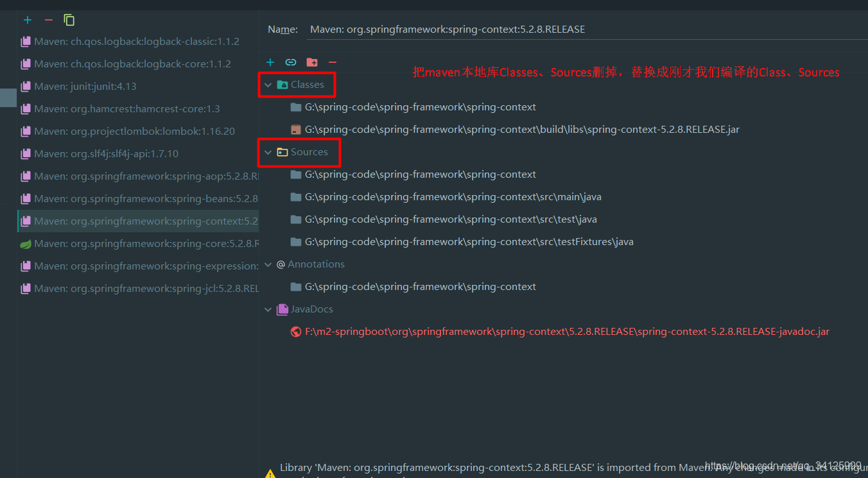Select the Sources category label
Viewport: 868px width, 478px height.
(x=309, y=152)
